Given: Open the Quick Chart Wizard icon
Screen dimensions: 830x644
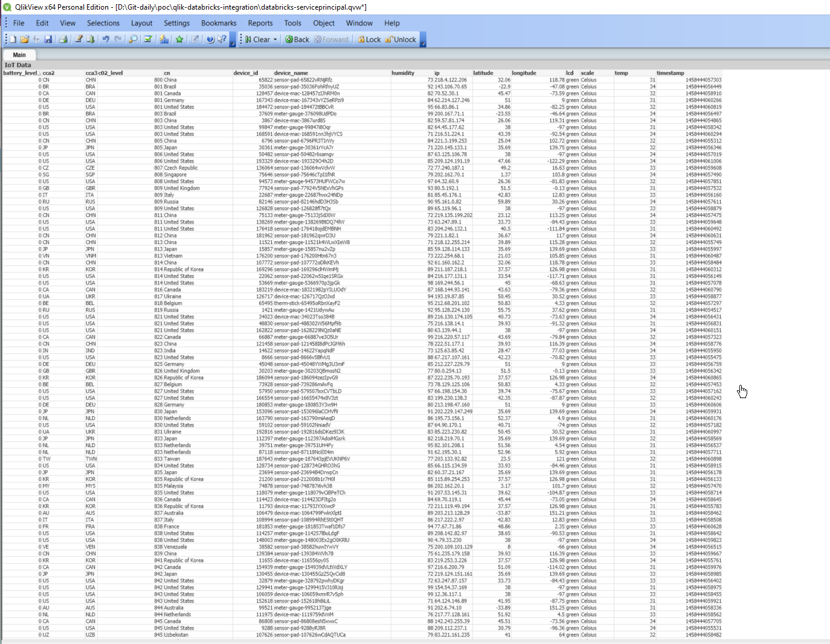Looking at the screenshot, I should pos(164,39).
